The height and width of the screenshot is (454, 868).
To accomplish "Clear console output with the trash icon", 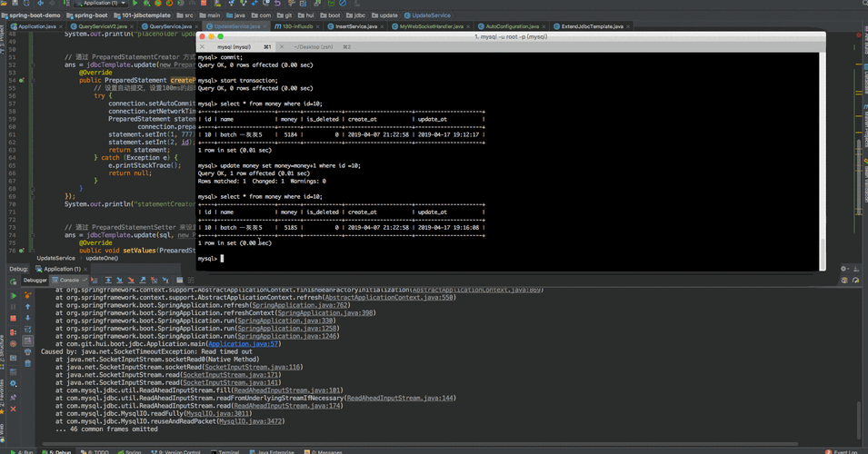I will tap(27, 363).
